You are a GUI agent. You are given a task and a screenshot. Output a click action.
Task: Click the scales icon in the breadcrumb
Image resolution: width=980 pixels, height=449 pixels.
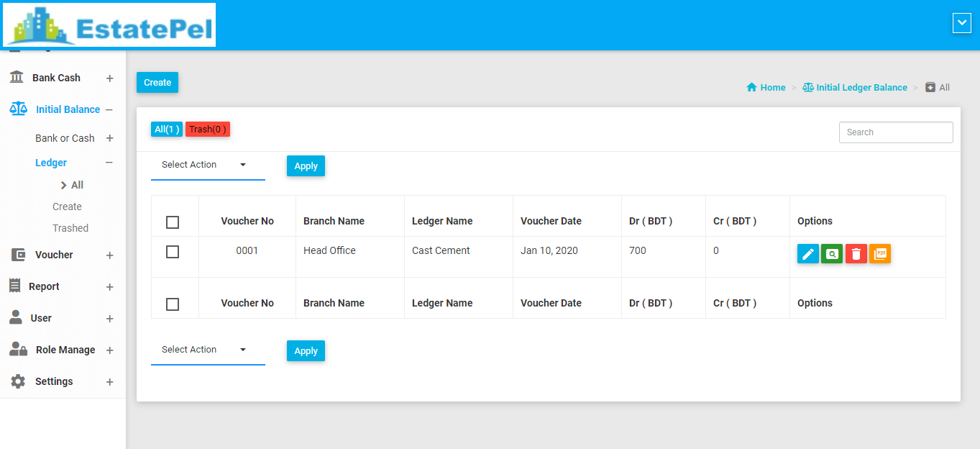pyautogui.click(x=808, y=87)
